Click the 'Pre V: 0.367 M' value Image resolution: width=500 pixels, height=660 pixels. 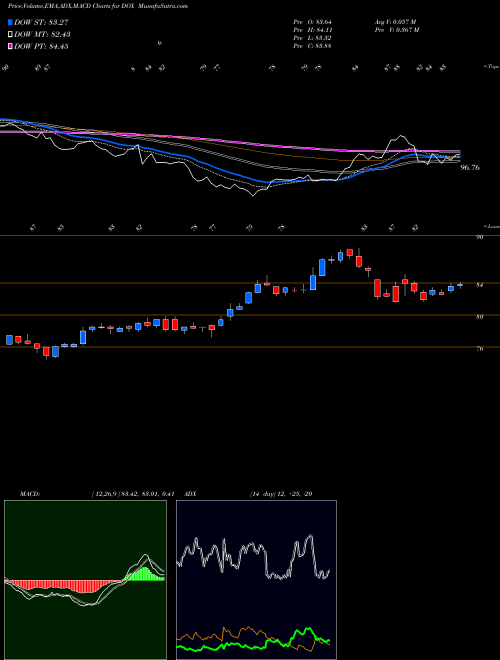[397, 30]
